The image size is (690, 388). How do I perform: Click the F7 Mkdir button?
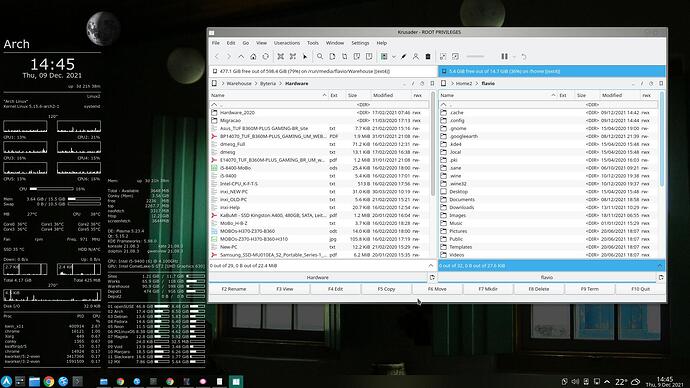tap(488, 289)
